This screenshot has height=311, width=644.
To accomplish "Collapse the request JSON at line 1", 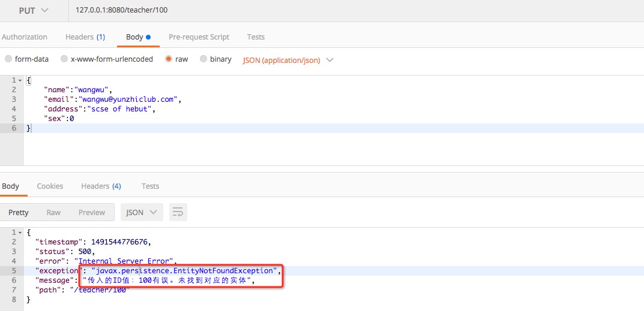I will point(20,80).
